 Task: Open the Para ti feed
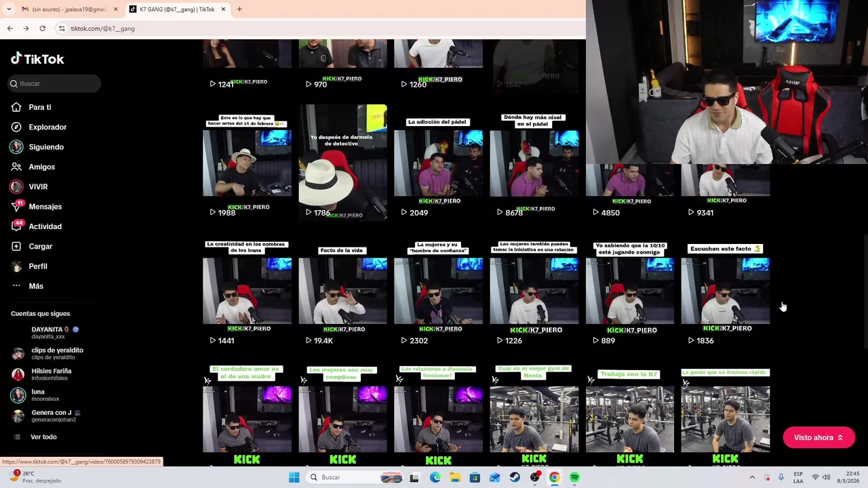[x=39, y=107]
